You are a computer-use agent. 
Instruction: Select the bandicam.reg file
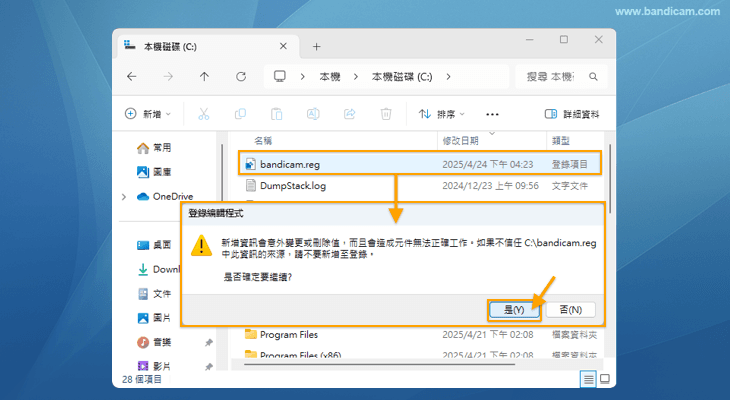click(419, 164)
